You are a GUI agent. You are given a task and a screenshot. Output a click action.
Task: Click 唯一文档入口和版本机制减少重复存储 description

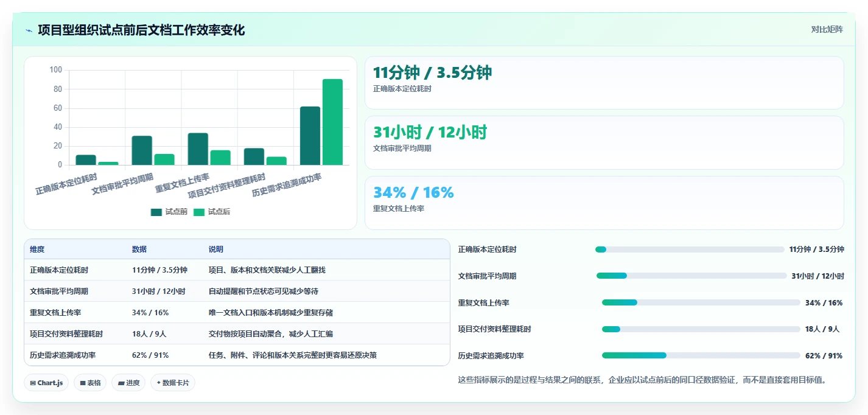pyautogui.click(x=271, y=313)
